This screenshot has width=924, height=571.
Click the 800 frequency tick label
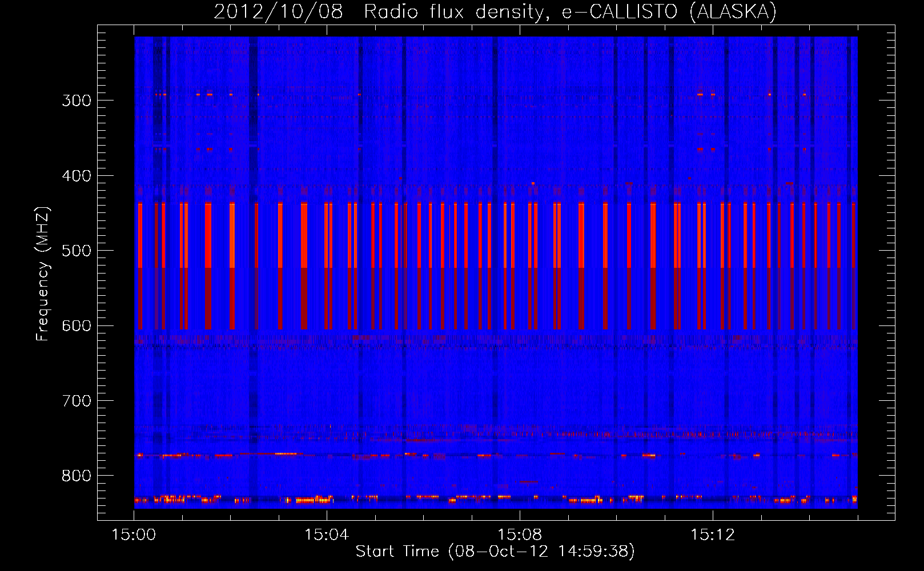click(x=77, y=476)
